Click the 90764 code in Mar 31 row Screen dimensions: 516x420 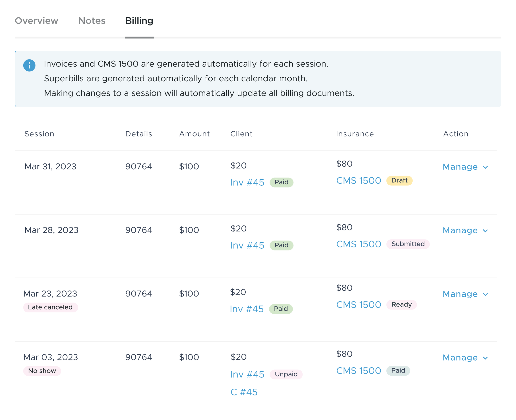point(139,166)
